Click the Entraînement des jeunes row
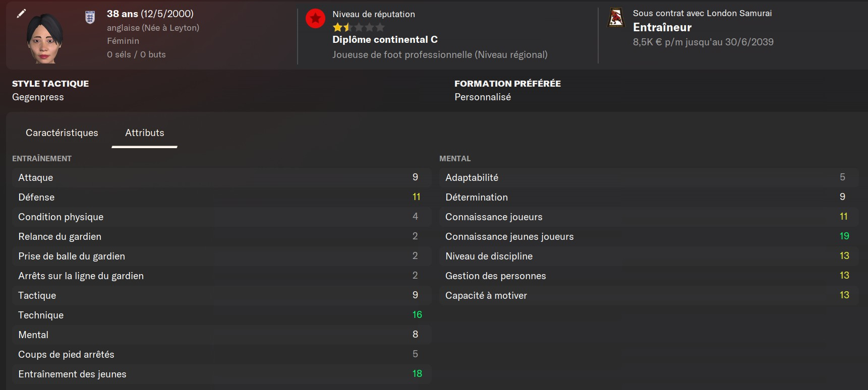This screenshot has width=868, height=390. [x=221, y=374]
